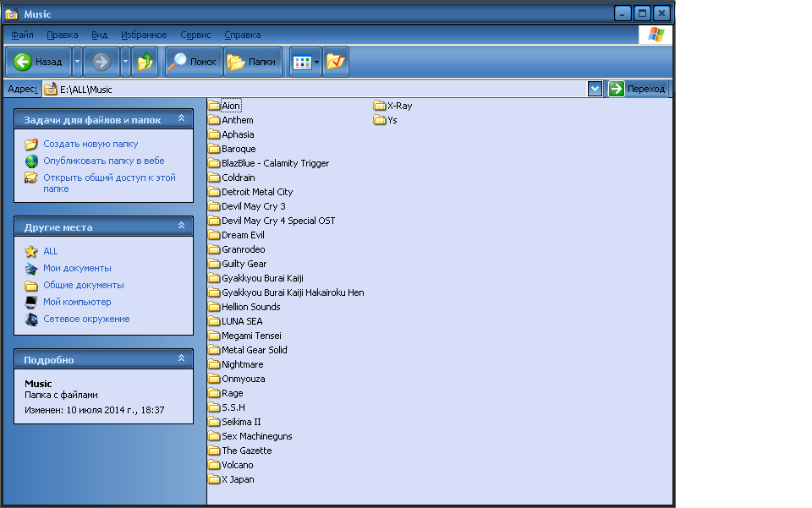Collapse the Задачи для файлов и папок panel

pyautogui.click(x=181, y=118)
